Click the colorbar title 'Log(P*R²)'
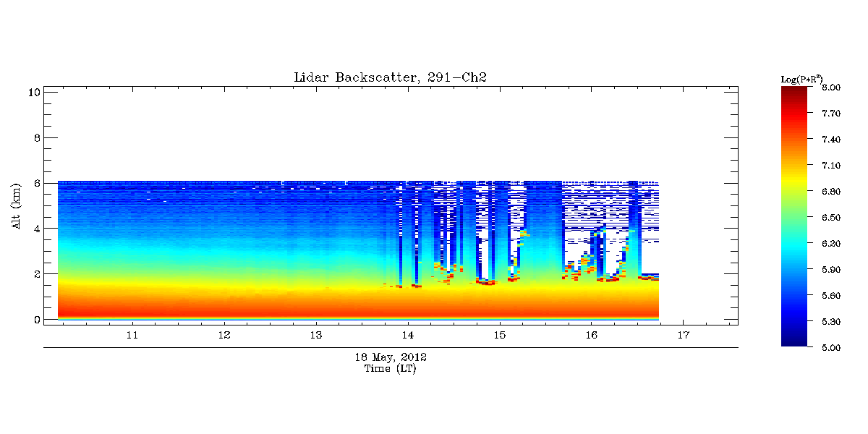The image size is (868, 434). click(x=804, y=78)
